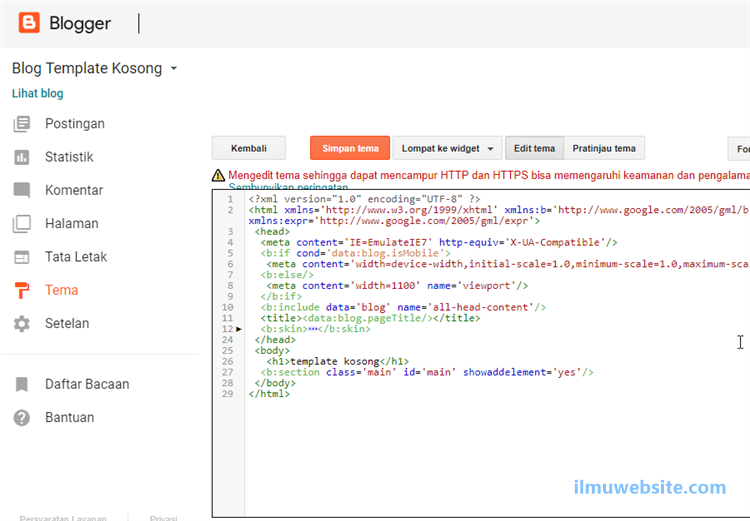Open the Lompat ke widget dropdown
The image size is (750, 521).
446,149
